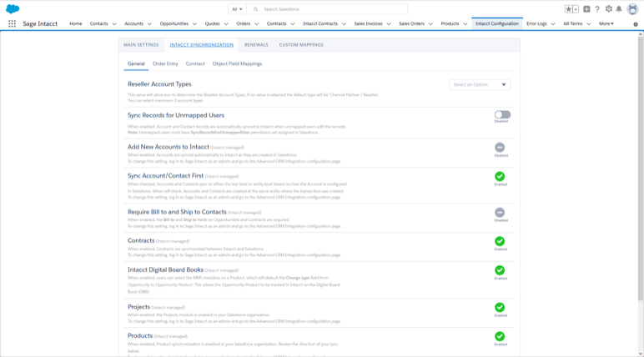Viewport: 644px width, 357px height.
Task: Open the Sales Invoices tab
Action: pos(369,24)
